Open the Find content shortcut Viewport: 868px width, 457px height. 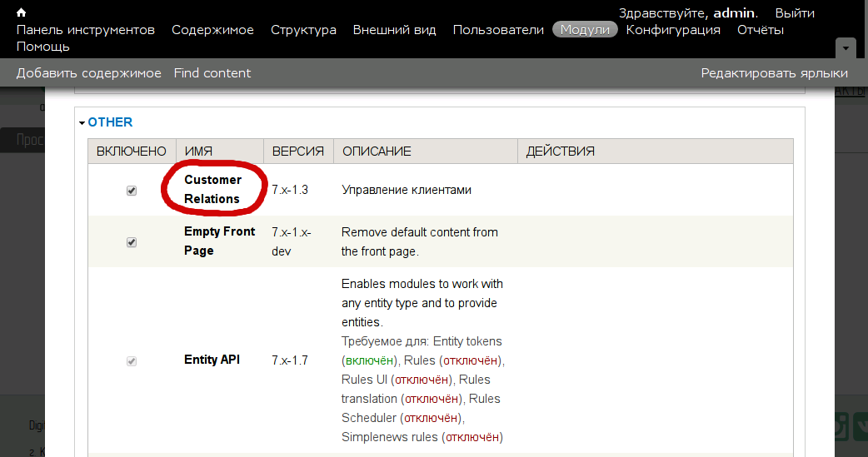pos(212,73)
